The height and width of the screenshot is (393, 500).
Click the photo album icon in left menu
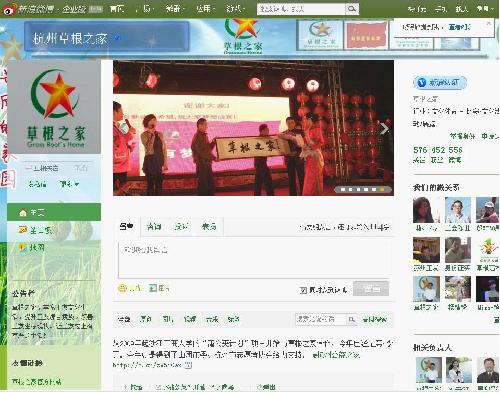[23, 247]
